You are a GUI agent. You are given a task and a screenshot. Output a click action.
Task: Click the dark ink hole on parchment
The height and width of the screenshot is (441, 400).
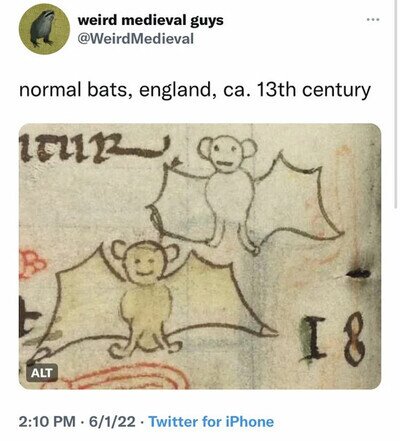358,274
